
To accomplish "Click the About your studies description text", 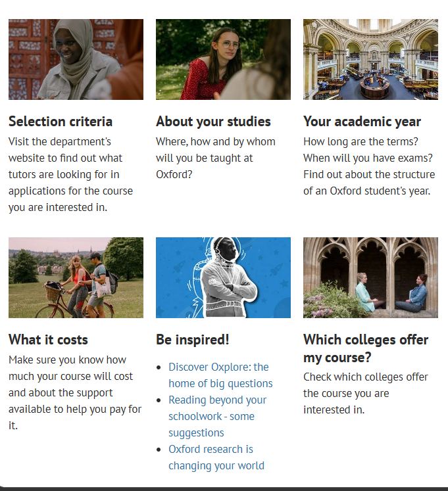I will [x=215, y=158].
